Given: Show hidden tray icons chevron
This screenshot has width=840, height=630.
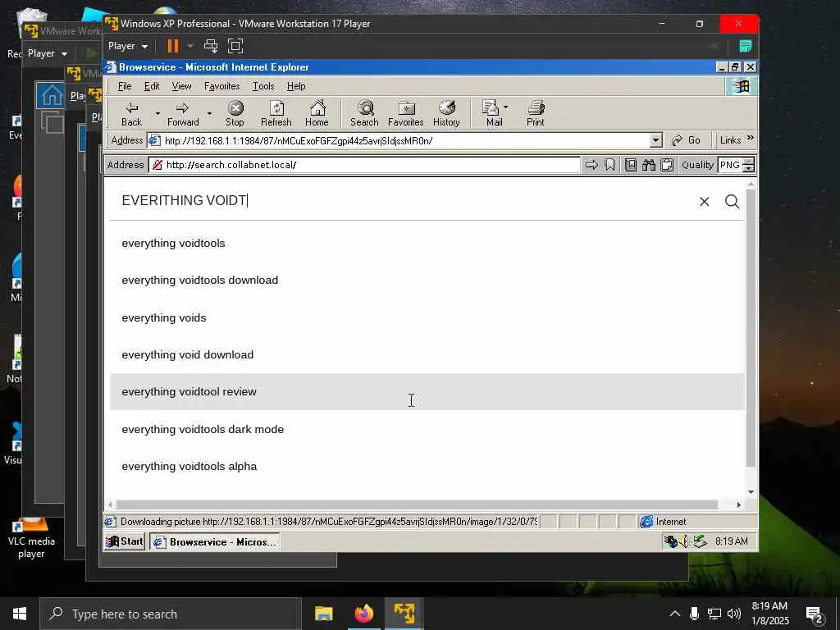Looking at the screenshot, I should [x=675, y=614].
